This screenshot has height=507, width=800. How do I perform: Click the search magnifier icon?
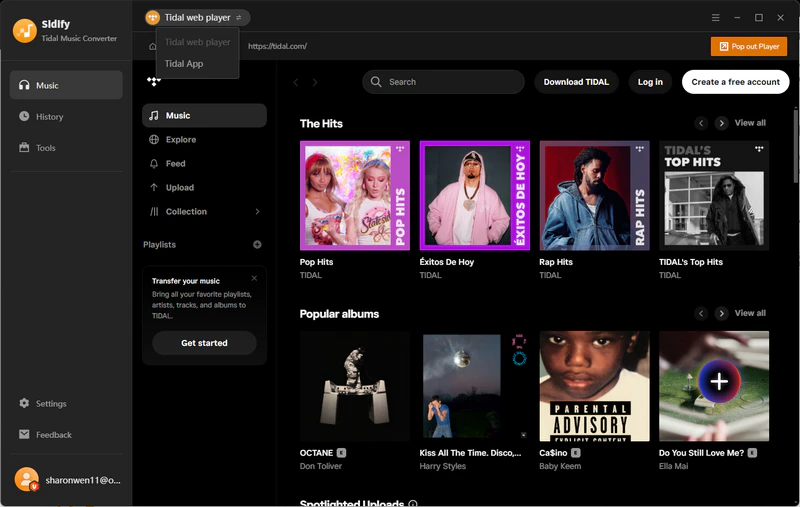click(x=376, y=82)
